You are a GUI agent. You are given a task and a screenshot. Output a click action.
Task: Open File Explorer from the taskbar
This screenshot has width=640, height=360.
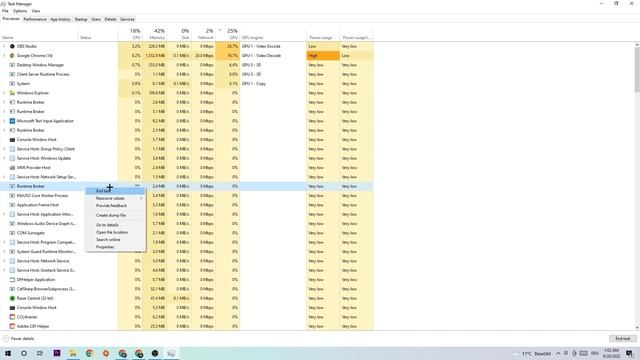pos(73,353)
